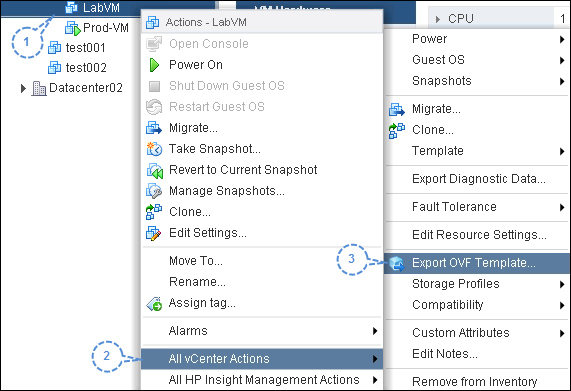
Task: Click the Export OVF Template icon
Action: pyautogui.click(x=397, y=264)
